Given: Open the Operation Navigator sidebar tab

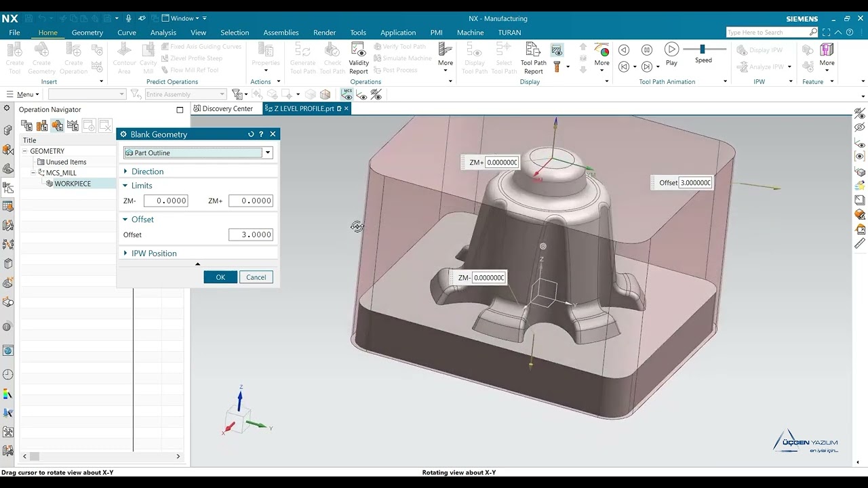Looking at the screenshot, I should pos(8,188).
